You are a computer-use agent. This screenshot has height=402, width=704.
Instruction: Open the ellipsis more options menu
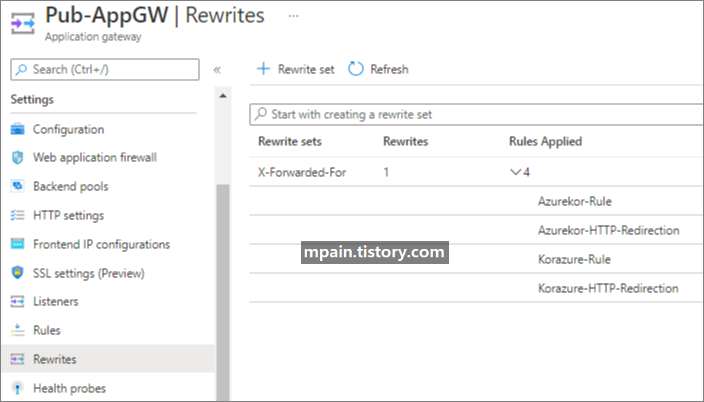tap(293, 16)
